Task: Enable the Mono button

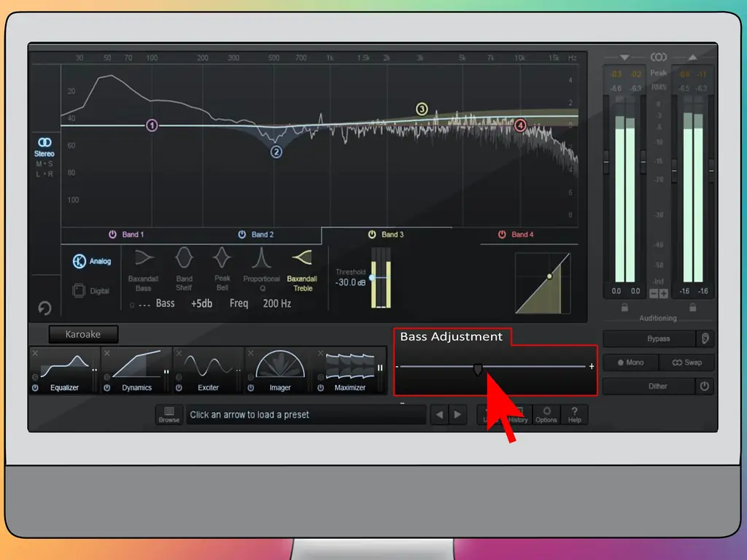Action: click(631, 362)
